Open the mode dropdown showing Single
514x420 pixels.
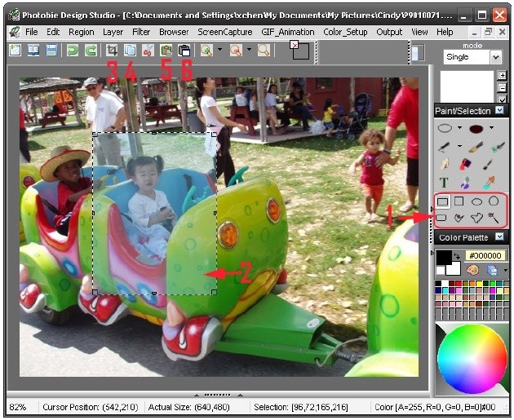click(495, 58)
